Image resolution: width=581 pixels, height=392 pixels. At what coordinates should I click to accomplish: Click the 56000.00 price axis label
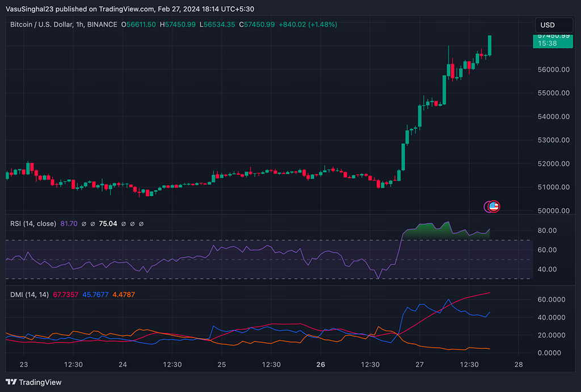[x=554, y=70]
